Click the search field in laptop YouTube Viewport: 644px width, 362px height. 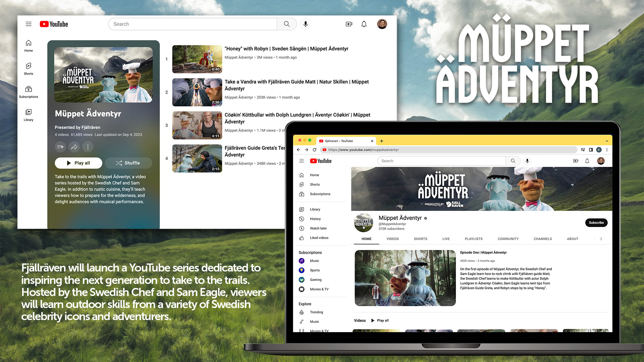point(441,161)
